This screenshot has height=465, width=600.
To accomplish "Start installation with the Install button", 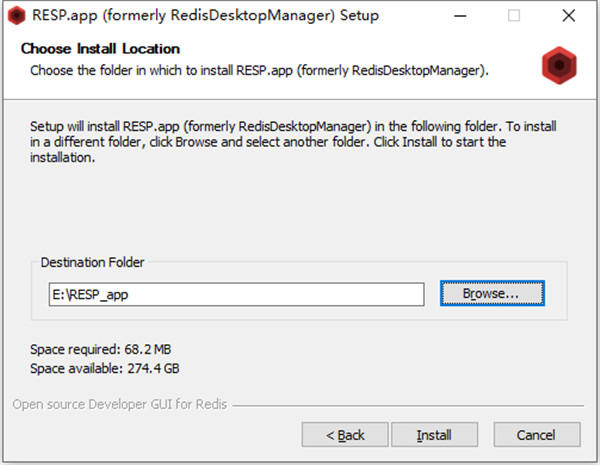I will [x=434, y=435].
